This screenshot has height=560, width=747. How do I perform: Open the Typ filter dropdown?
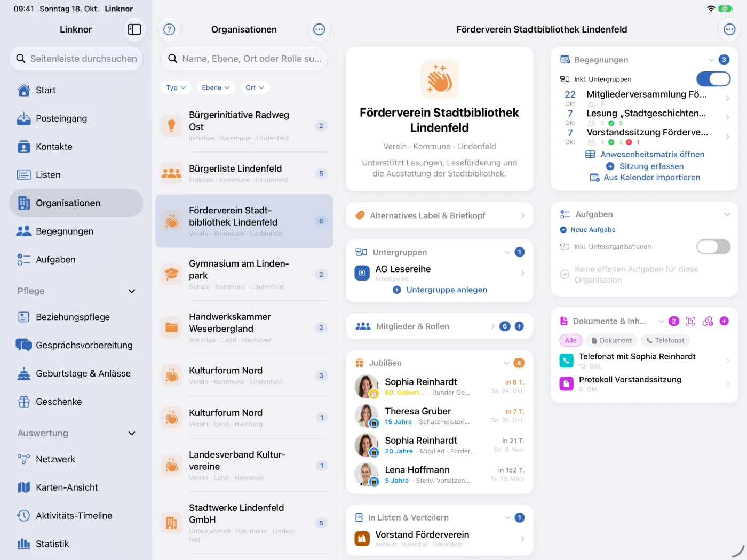pos(176,87)
